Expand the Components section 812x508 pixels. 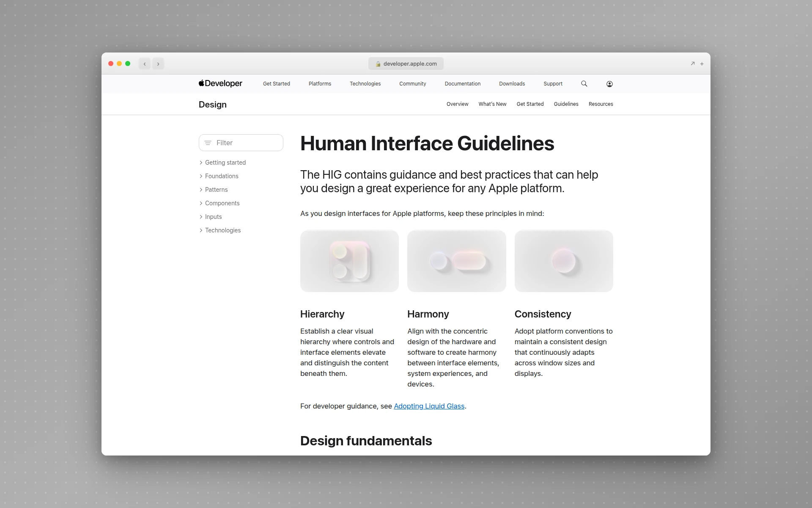(x=222, y=203)
